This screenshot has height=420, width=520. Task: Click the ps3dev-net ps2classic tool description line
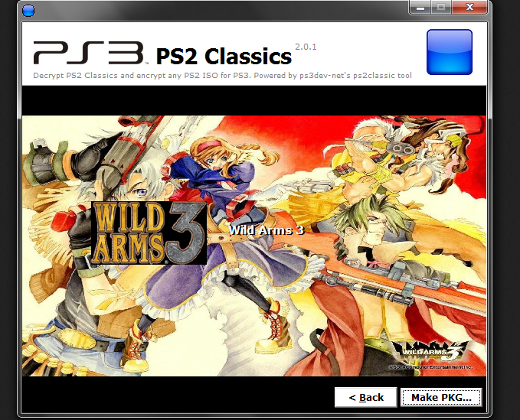(222, 76)
